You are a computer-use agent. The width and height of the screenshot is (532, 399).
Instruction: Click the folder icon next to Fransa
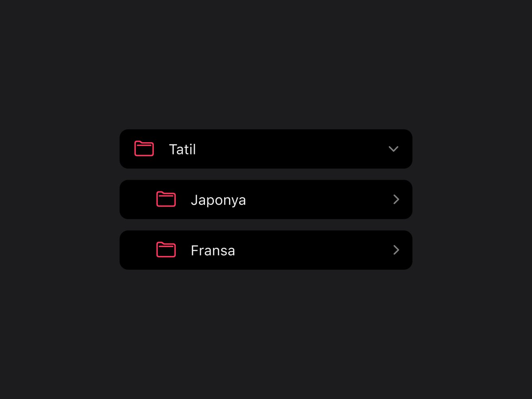click(166, 249)
